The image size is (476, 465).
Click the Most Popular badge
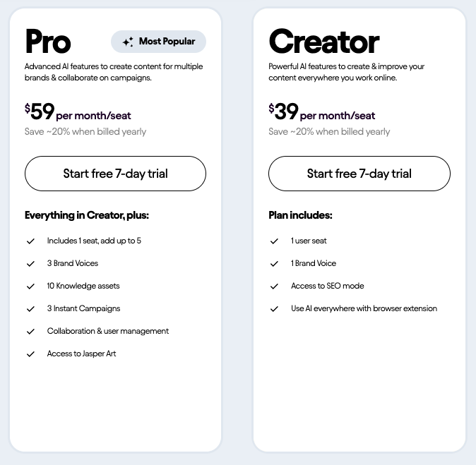tap(158, 42)
